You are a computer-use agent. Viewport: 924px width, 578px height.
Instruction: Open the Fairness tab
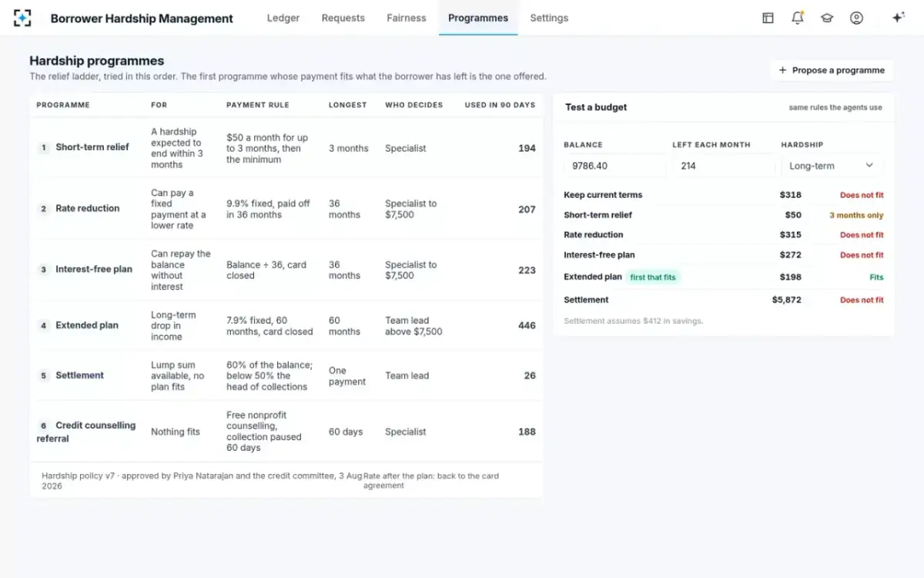(x=407, y=18)
